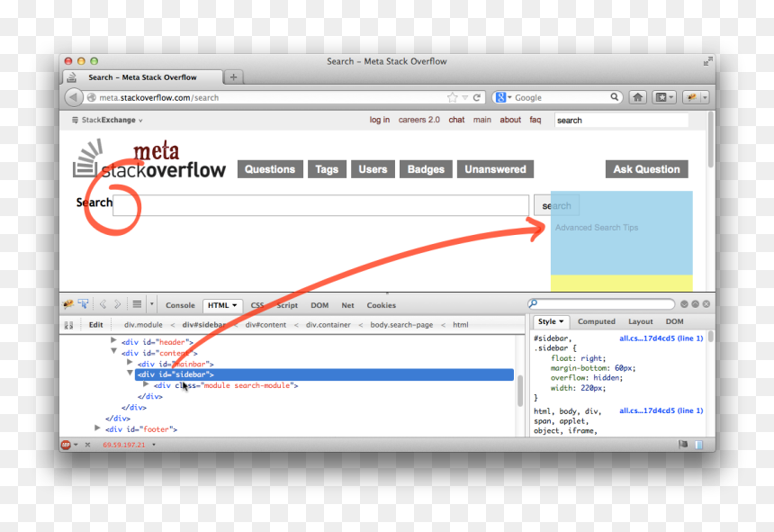
Task: Detach Firebug into a new window
Action: click(695, 304)
